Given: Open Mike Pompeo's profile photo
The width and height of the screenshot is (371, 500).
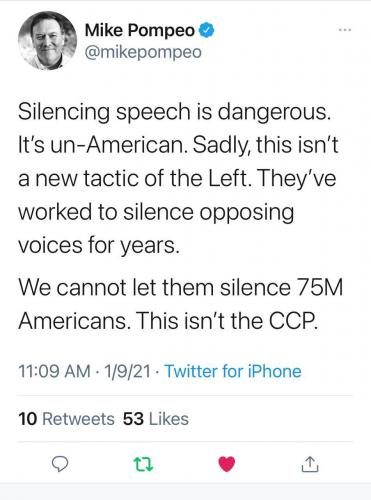Looking at the screenshot, I should (47, 40).
